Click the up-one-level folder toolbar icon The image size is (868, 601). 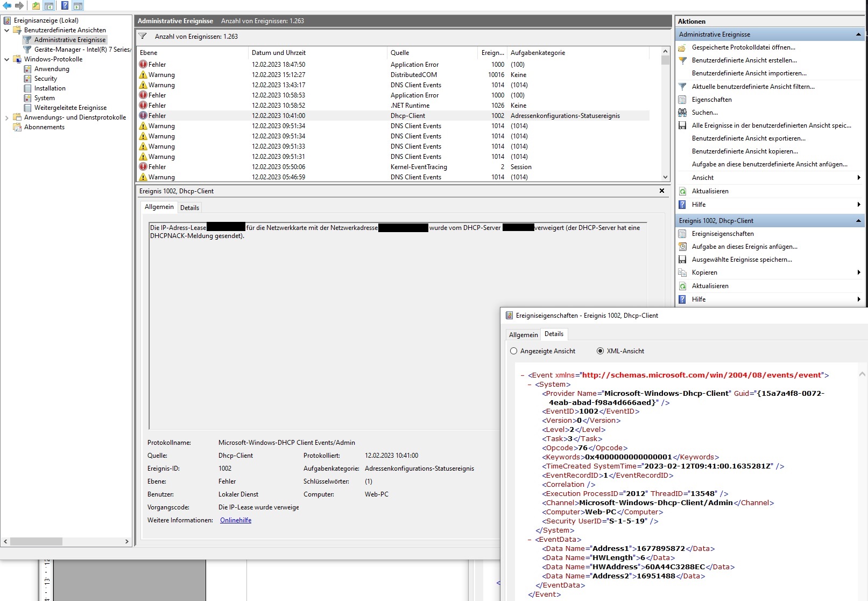tap(36, 6)
